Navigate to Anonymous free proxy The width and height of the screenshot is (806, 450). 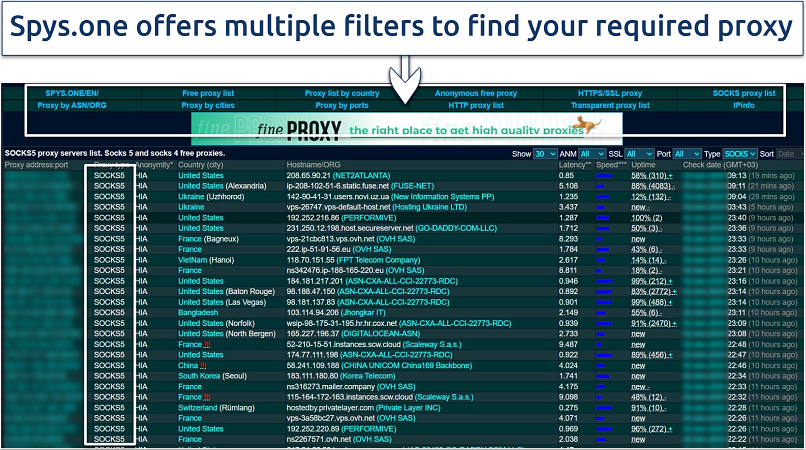tap(475, 93)
